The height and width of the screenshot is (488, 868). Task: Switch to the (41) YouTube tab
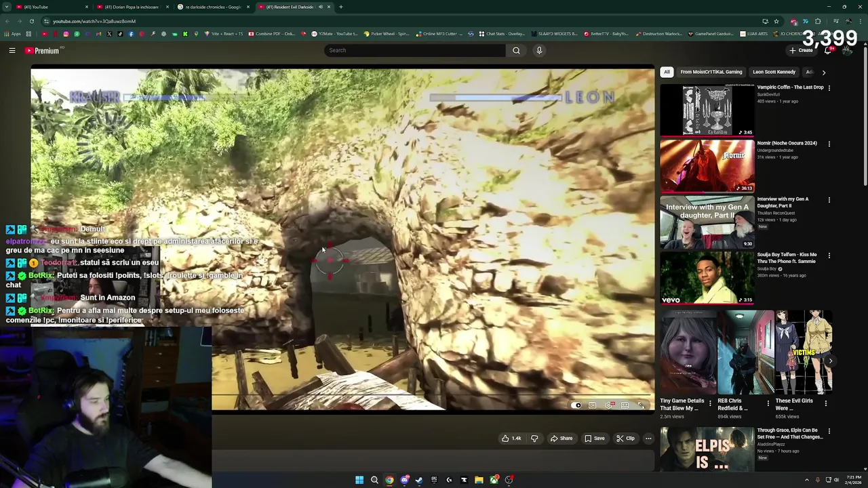(51, 7)
